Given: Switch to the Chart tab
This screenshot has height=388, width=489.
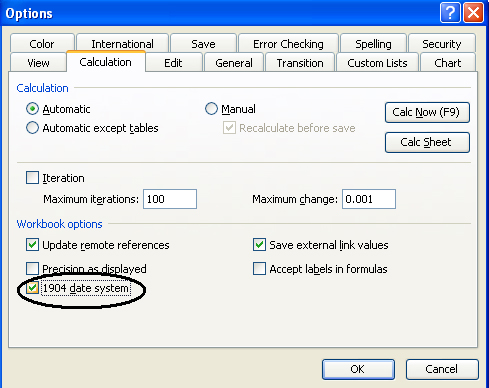Looking at the screenshot, I should pyautogui.click(x=448, y=63).
